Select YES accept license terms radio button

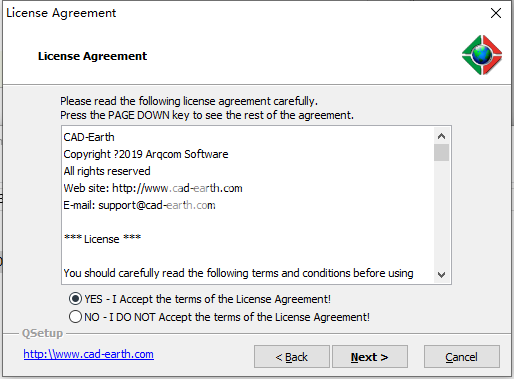pyautogui.click(x=75, y=299)
